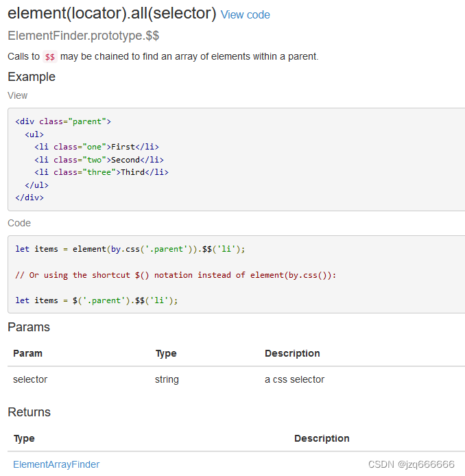Click the ElementFinder.prototype.$$ subtitle

click(x=83, y=36)
